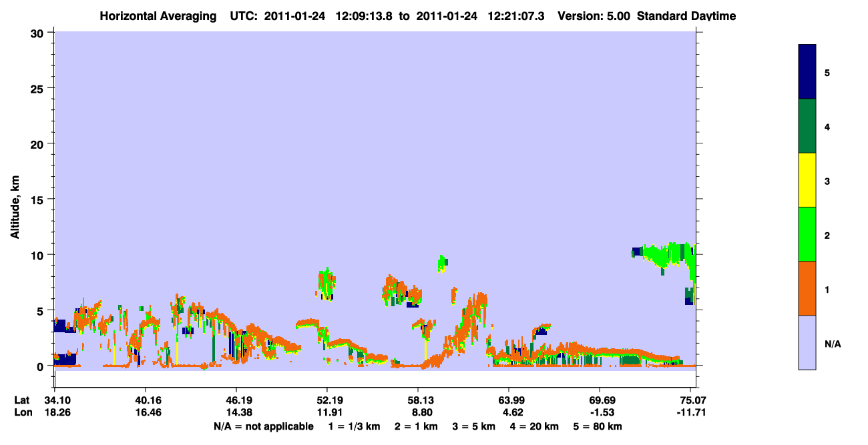The height and width of the screenshot is (445, 868).
Task: Click the colorbar label N/A
Action: click(832, 344)
